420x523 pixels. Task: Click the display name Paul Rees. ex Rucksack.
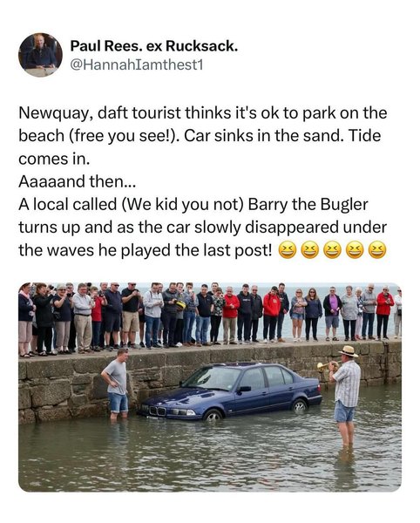154,46
